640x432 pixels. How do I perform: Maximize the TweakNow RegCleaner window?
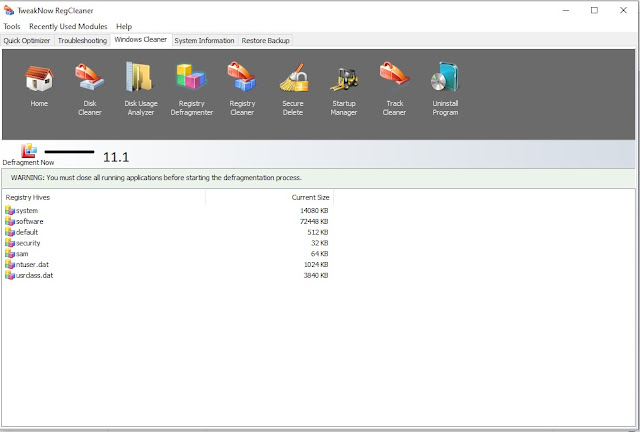[594, 11]
